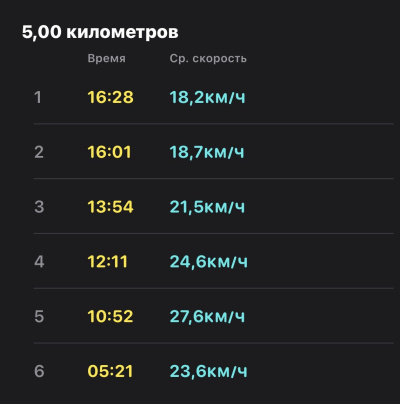This screenshot has height=404, width=400.
Task: Select the 24,6км/ч speed value
Action: [209, 262]
